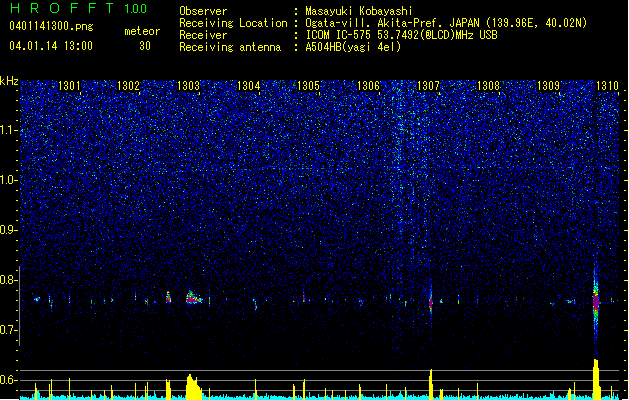The image size is (629, 400).
Task: Click the 1308 time marker
Action: [488, 86]
